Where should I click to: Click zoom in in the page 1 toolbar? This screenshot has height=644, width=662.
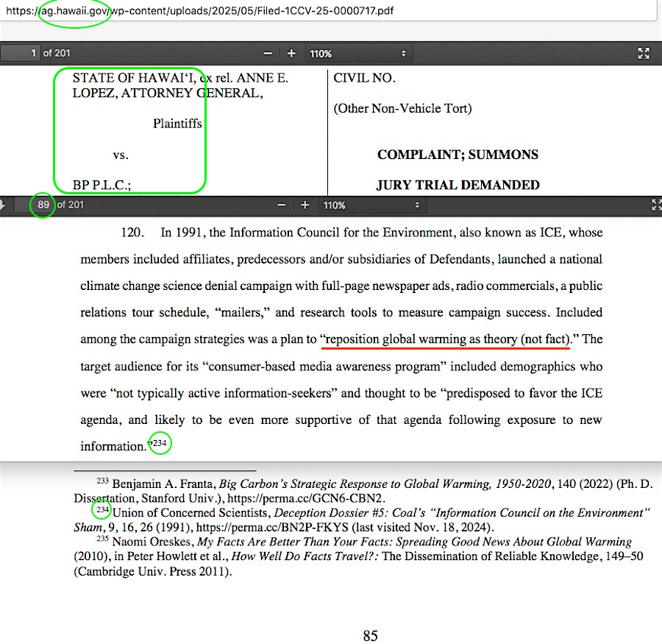point(291,54)
